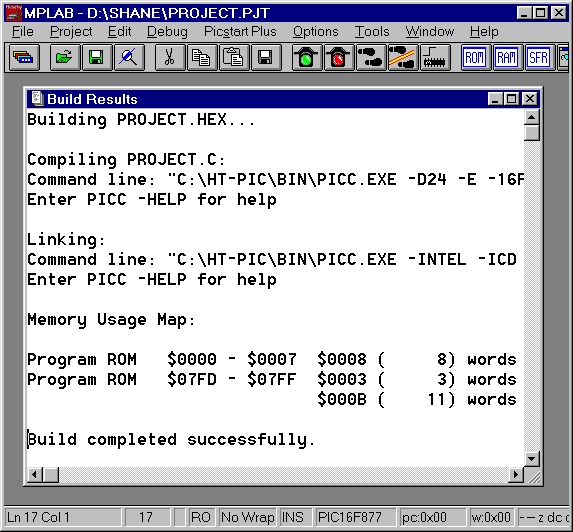The width and height of the screenshot is (573, 532).
Task: Minimize the Build Results window
Action: point(495,99)
